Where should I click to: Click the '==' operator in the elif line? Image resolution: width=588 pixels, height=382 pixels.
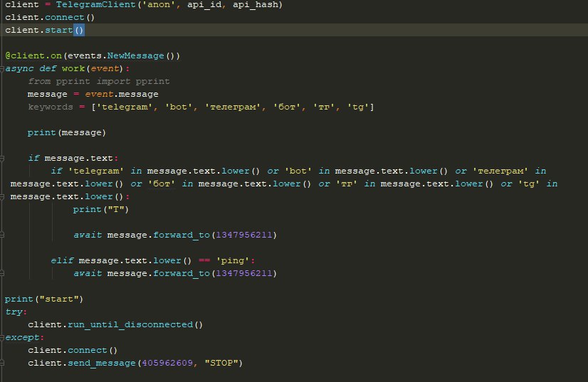[x=204, y=260]
